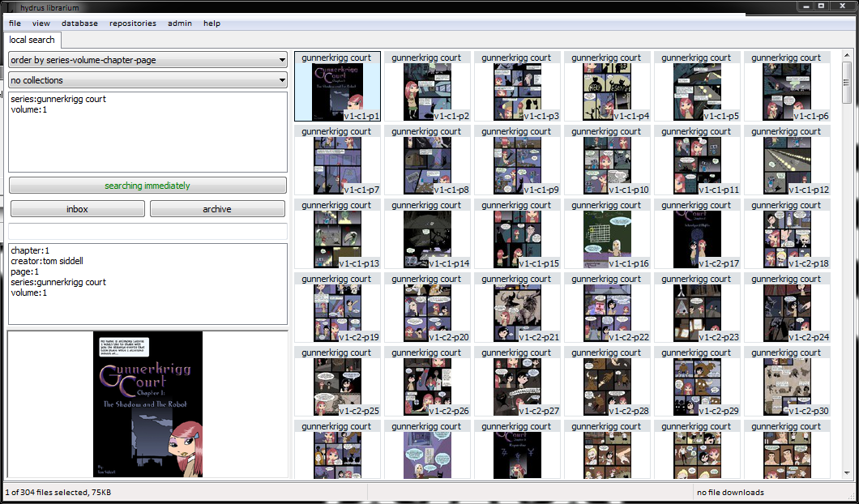Select thumbnail v1-c1-p9

(x=517, y=160)
